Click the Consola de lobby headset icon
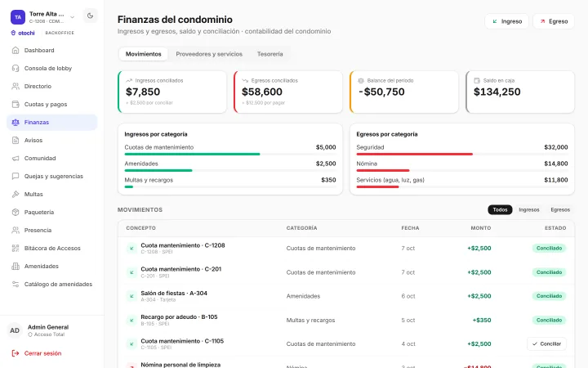The image size is (588, 368). coord(16,69)
